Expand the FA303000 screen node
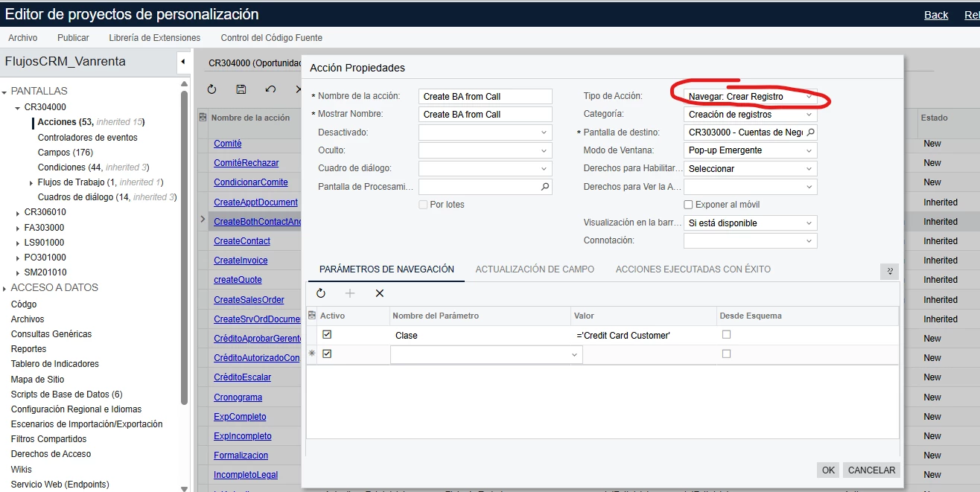 pyautogui.click(x=18, y=228)
